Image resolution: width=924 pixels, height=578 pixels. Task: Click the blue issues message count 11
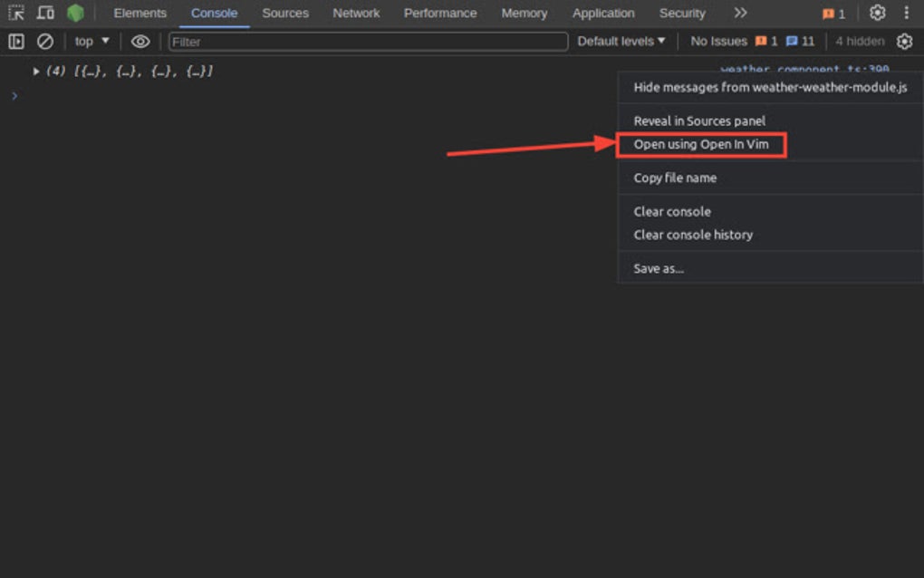coord(800,42)
